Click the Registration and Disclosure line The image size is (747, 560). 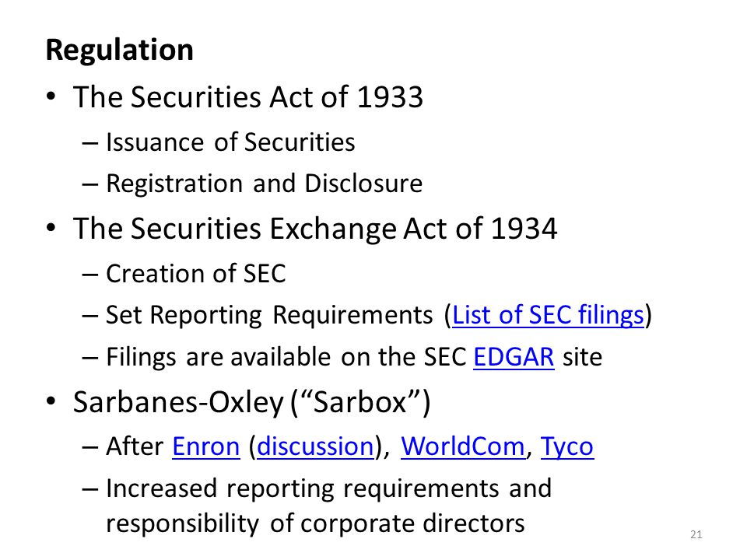[x=264, y=184]
